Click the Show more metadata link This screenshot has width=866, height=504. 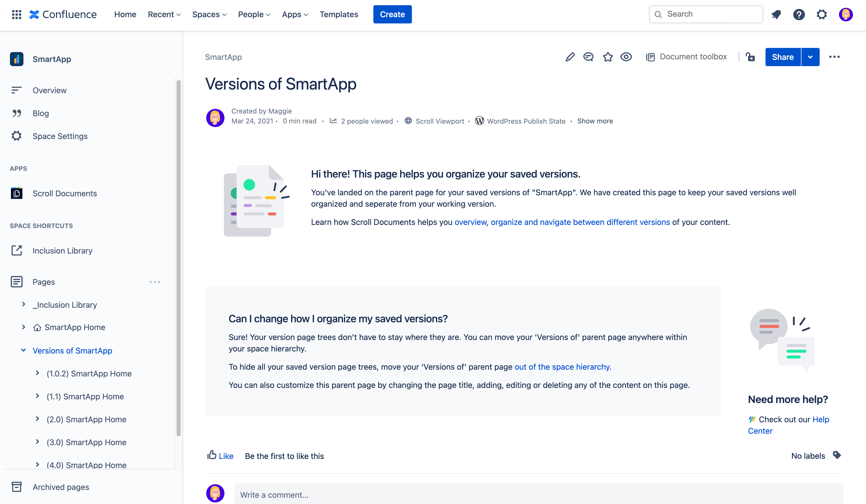coord(595,121)
